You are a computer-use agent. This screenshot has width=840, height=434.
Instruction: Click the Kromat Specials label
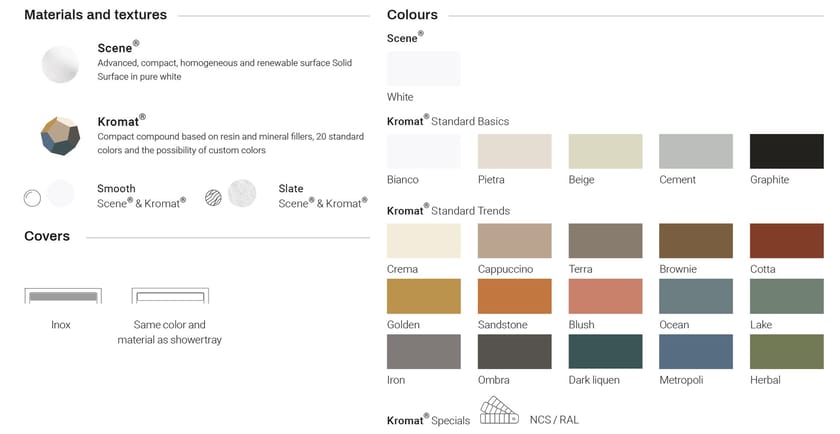(x=428, y=420)
